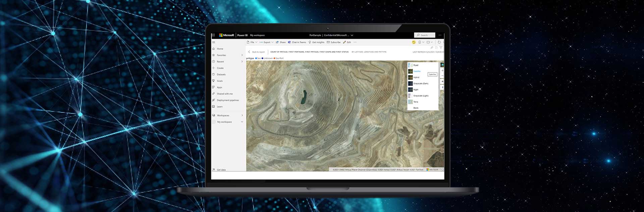Click the Unknown legend item
The image size is (644, 212).
pos(267,58)
